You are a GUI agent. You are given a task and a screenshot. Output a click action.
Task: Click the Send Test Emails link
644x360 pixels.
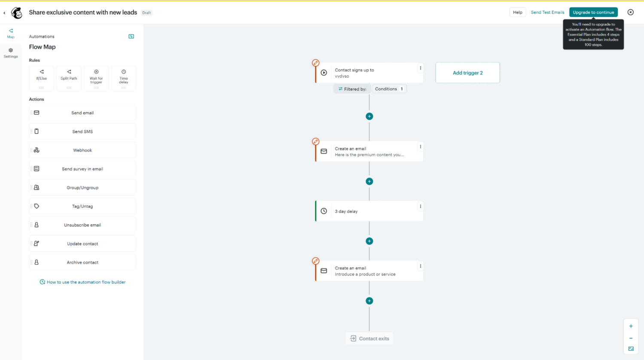tap(547, 12)
